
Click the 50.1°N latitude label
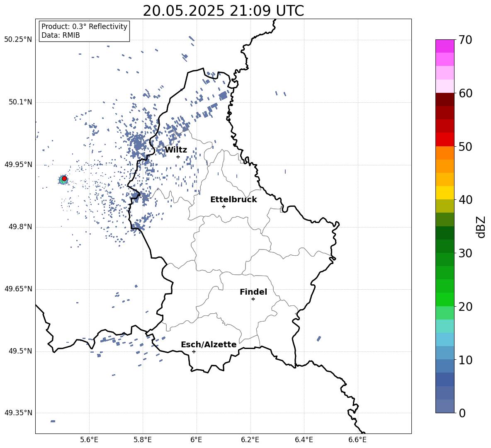[x=20, y=102]
